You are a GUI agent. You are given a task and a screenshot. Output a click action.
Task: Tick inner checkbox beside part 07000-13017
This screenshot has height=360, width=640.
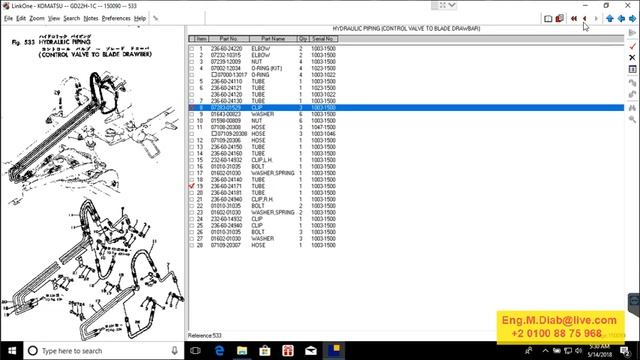(214, 75)
